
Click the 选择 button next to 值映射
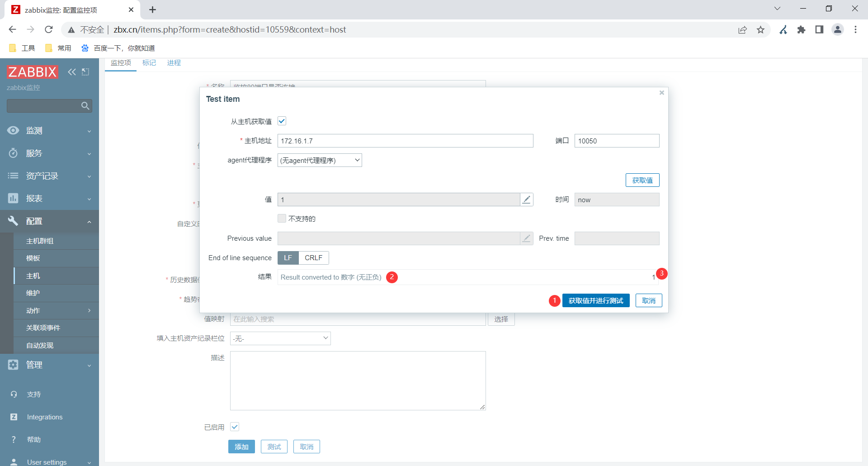pyautogui.click(x=501, y=319)
